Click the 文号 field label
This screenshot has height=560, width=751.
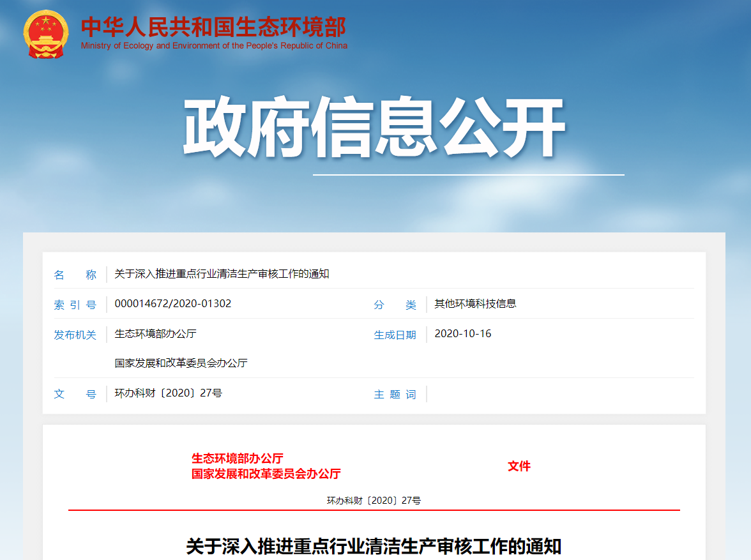75,394
